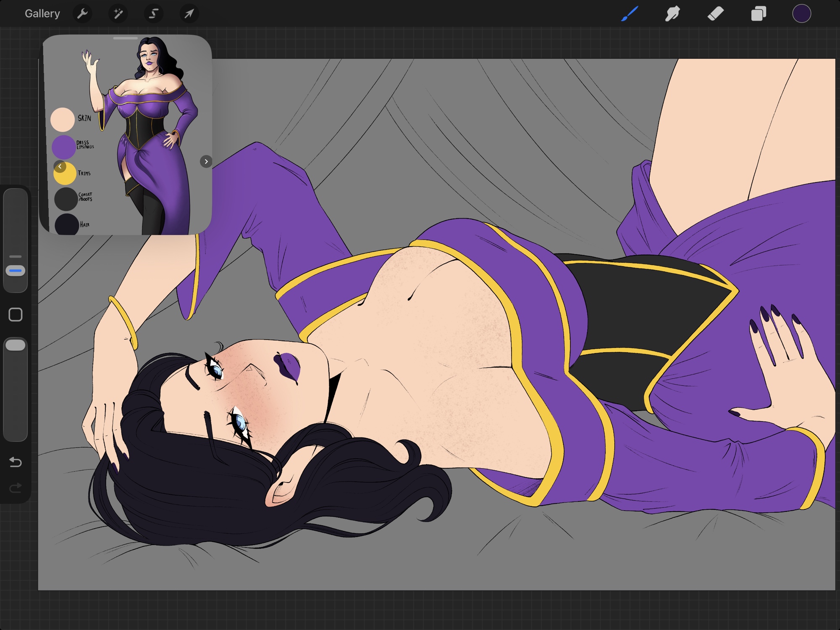Image resolution: width=840 pixels, height=630 pixels.
Task: Tap the yellow Trims swatch in reference
Action: 66,176
